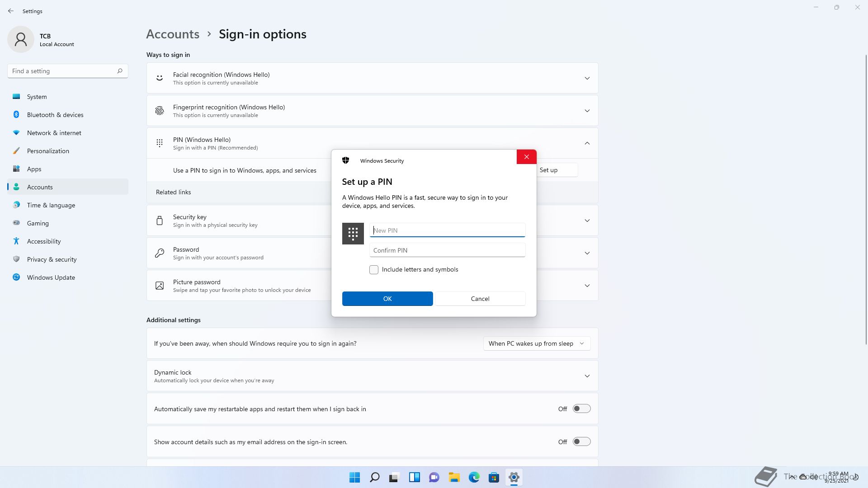This screenshot has height=488, width=868.
Task: Click the Facial recognition smiley icon
Action: pyautogui.click(x=160, y=78)
